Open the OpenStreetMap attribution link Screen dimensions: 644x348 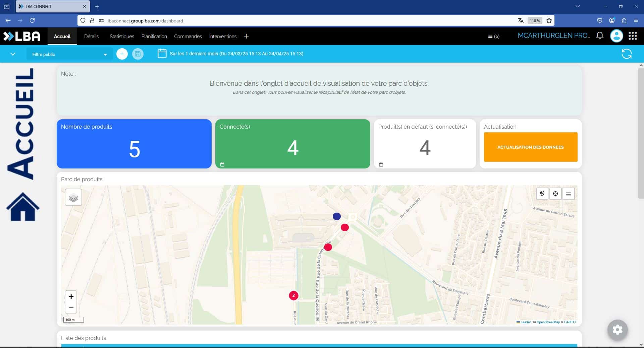548,322
